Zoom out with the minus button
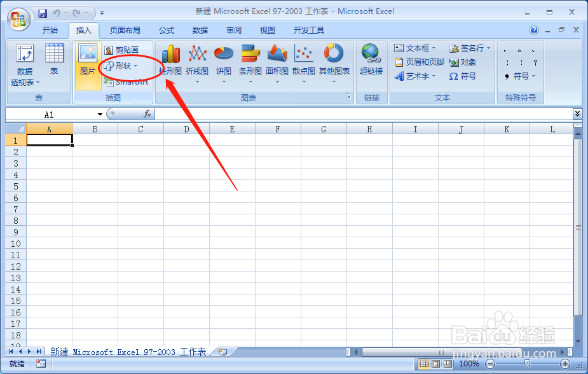 [489, 363]
